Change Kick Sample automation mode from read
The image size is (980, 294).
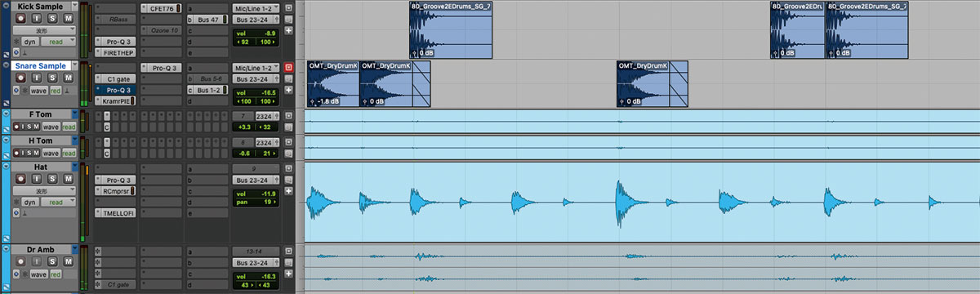click(x=58, y=42)
